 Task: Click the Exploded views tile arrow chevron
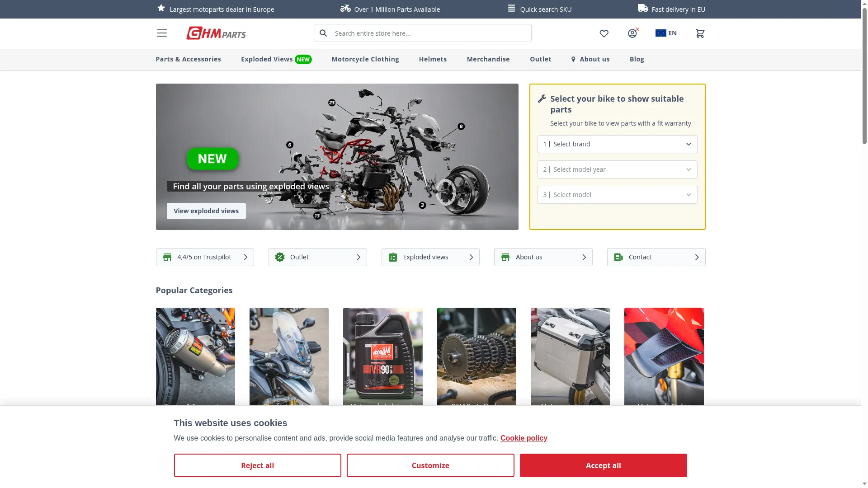point(471,257)
